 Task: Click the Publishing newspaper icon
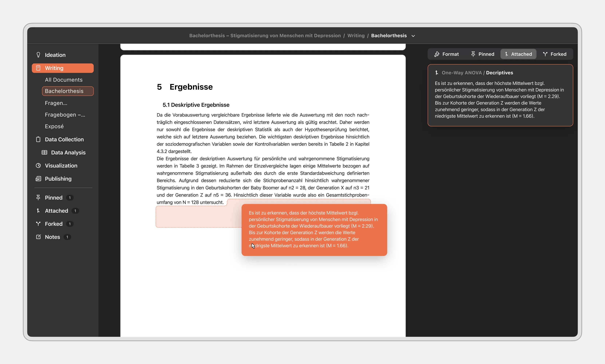[38, 179]
